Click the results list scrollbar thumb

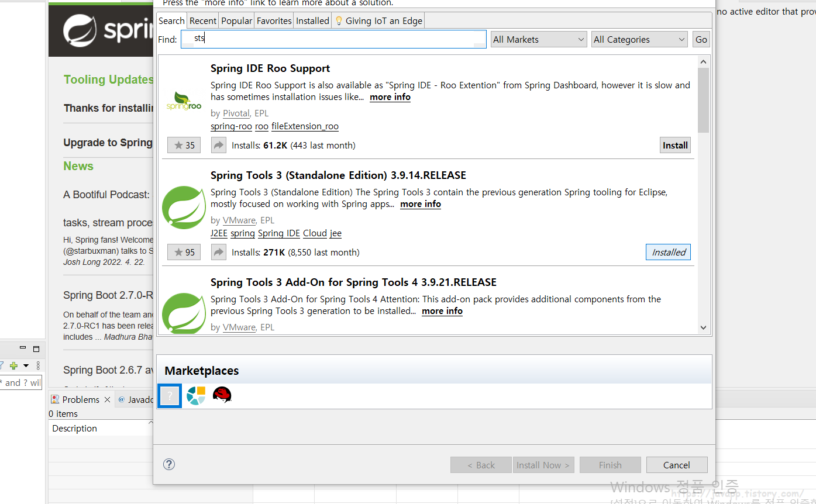click(x=703, y=99)
